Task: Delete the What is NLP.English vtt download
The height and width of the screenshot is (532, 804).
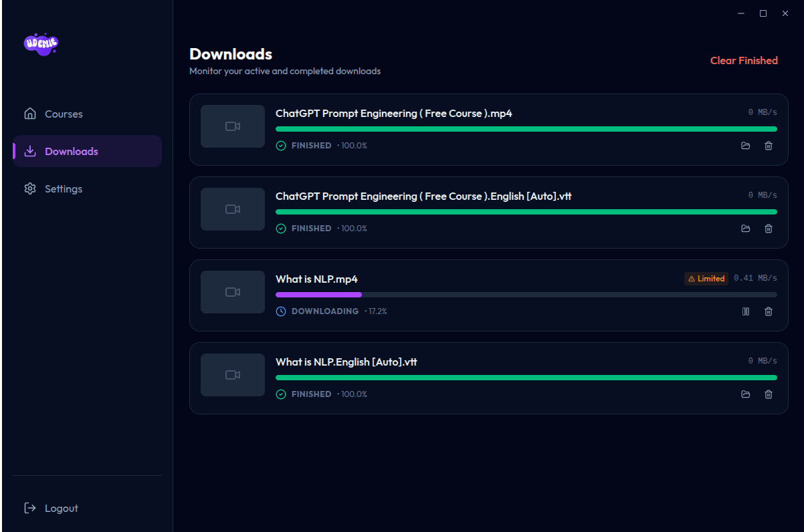Action: click(x=769, y=394)
